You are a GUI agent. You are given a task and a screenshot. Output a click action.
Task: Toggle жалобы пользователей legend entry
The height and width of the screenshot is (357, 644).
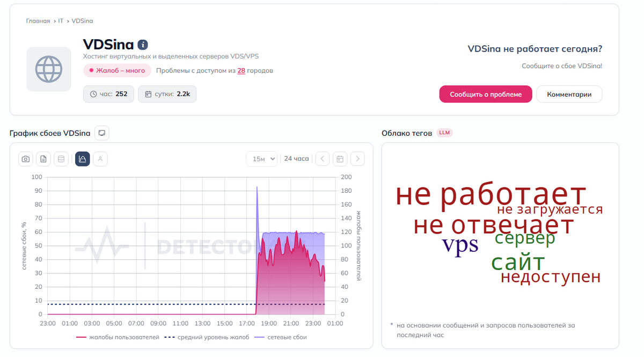(118, 337)
